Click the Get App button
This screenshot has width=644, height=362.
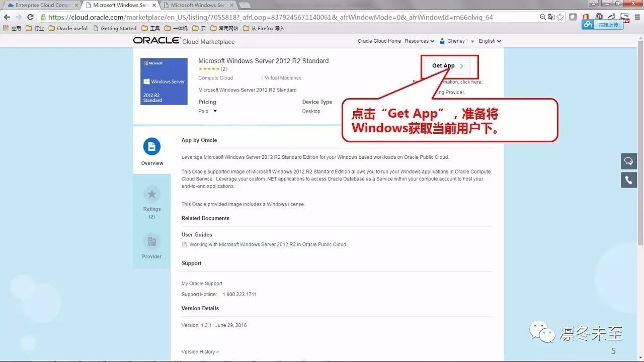pos(447,66)
